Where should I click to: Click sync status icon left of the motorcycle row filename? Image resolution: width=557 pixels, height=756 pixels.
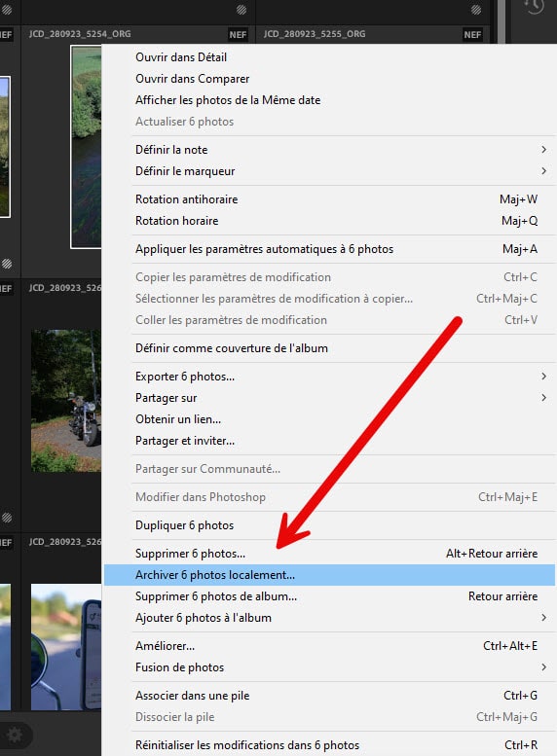6,264
